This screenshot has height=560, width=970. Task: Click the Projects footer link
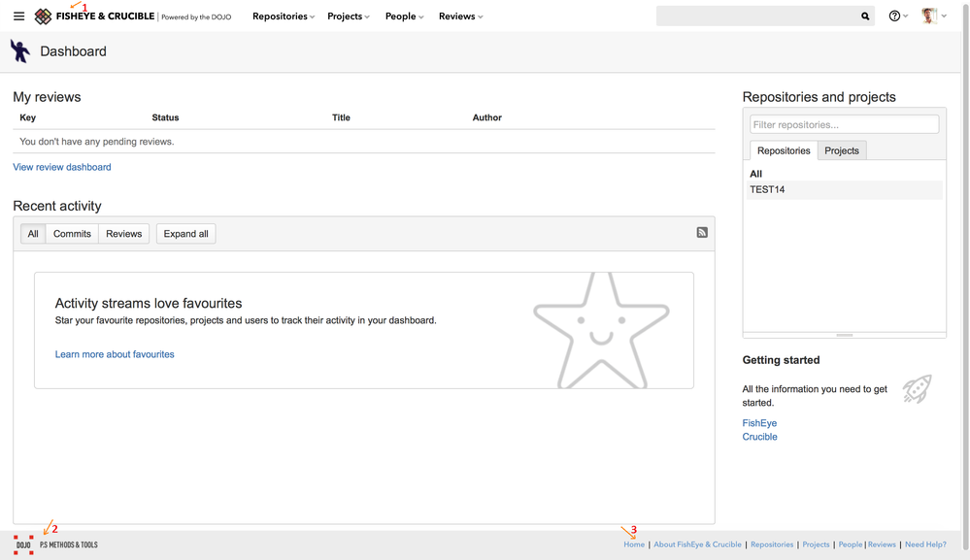816,544
